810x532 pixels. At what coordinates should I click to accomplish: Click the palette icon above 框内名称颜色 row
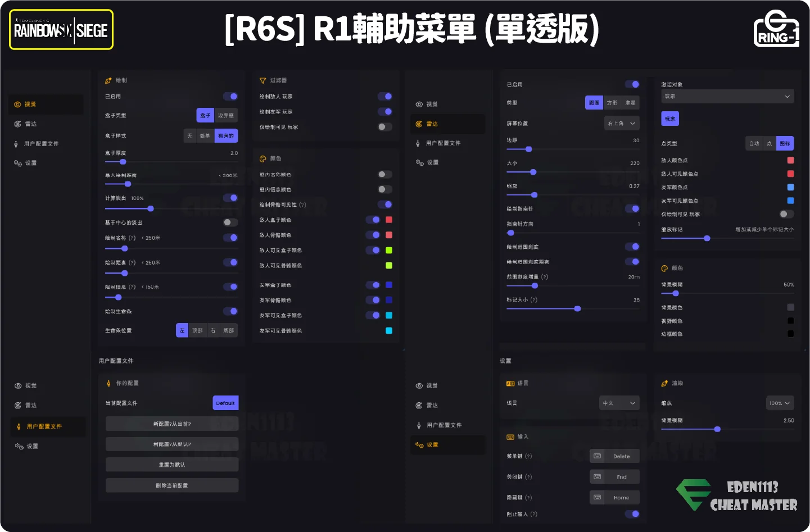[x=263, y=159]
